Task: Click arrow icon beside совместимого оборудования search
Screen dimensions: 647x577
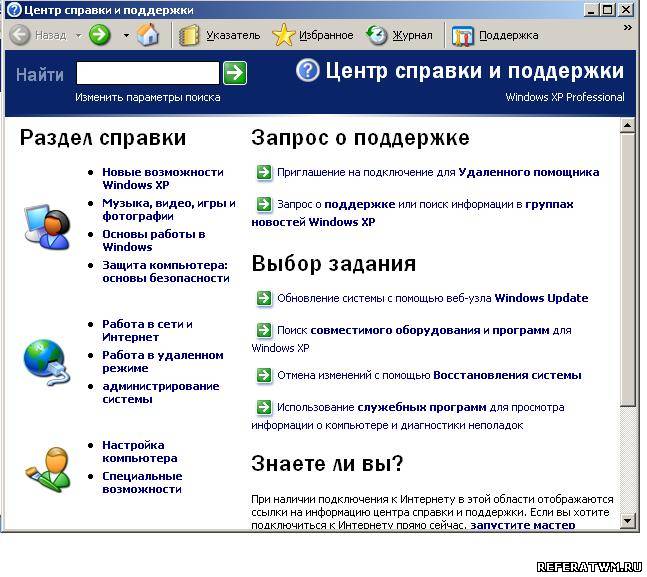Action: tap(264, 330)
